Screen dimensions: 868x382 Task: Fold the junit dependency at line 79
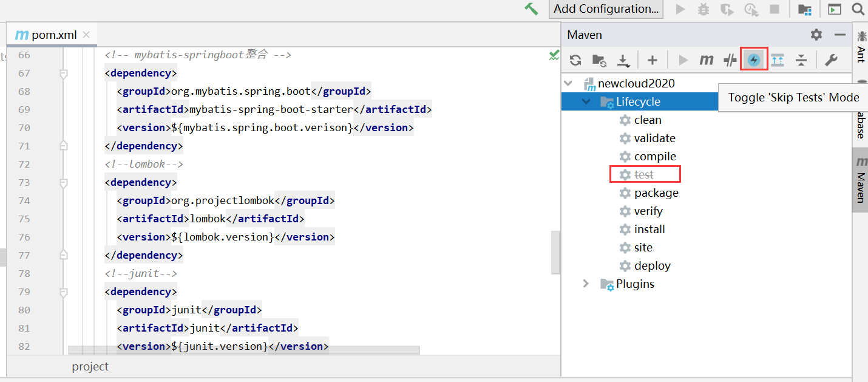[63, 292]
